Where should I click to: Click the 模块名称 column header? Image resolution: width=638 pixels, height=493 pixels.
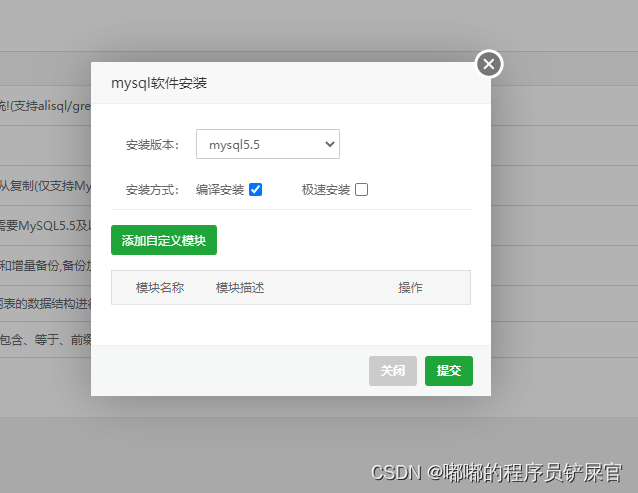click(160, 288)
